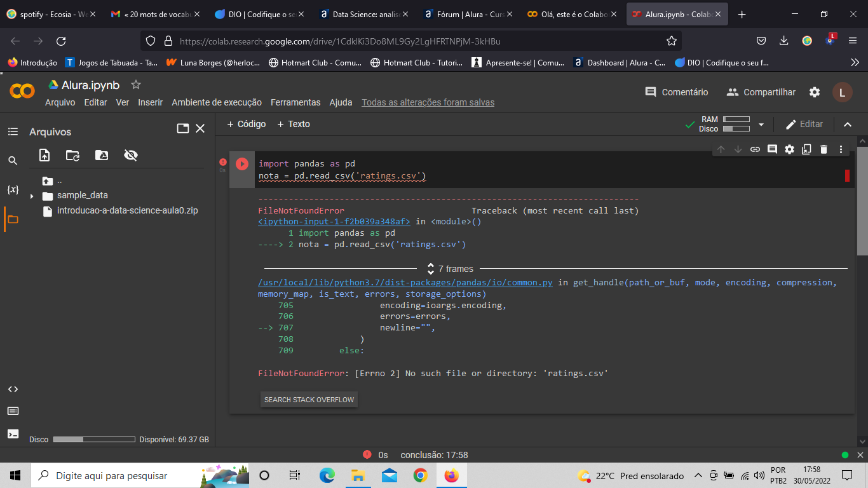Image resolution: width=868 pixels, height=488 pixels.
Task: Open the user account avatar L
Action: click(x=842, y=92)
